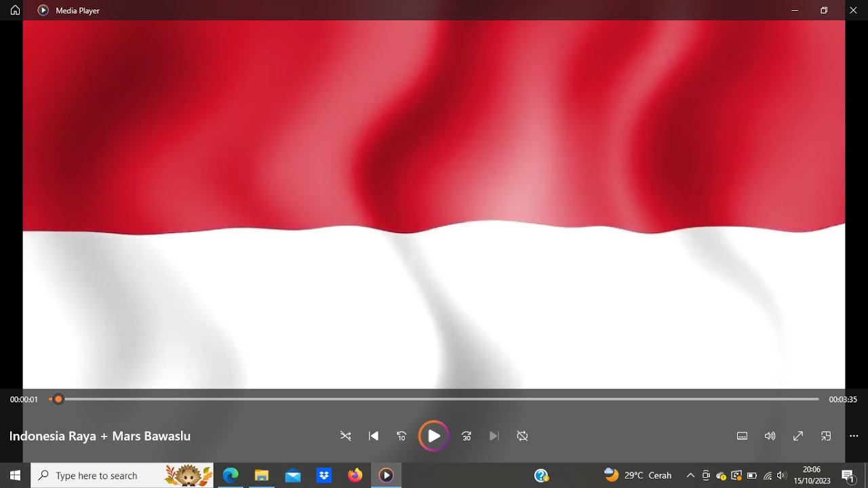The height and width of the screenshot is (488, 868).
Task: Click Media Player taskbar icon
Action: click(387, 475)
